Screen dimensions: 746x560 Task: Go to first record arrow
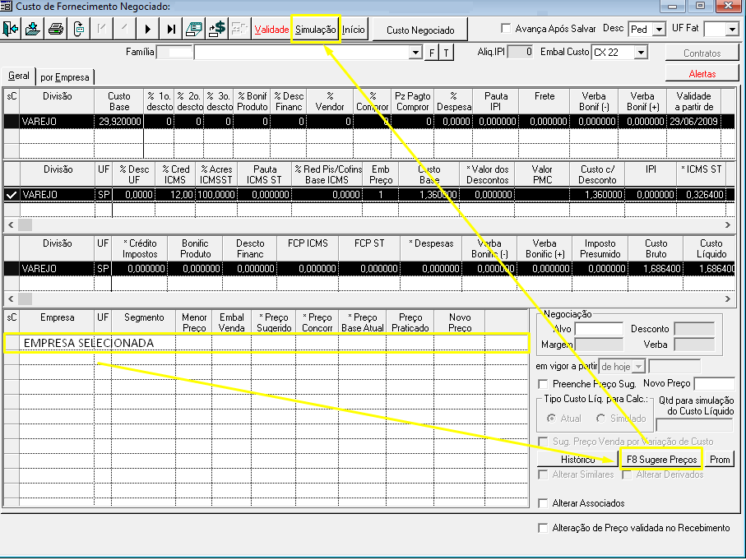101,29
